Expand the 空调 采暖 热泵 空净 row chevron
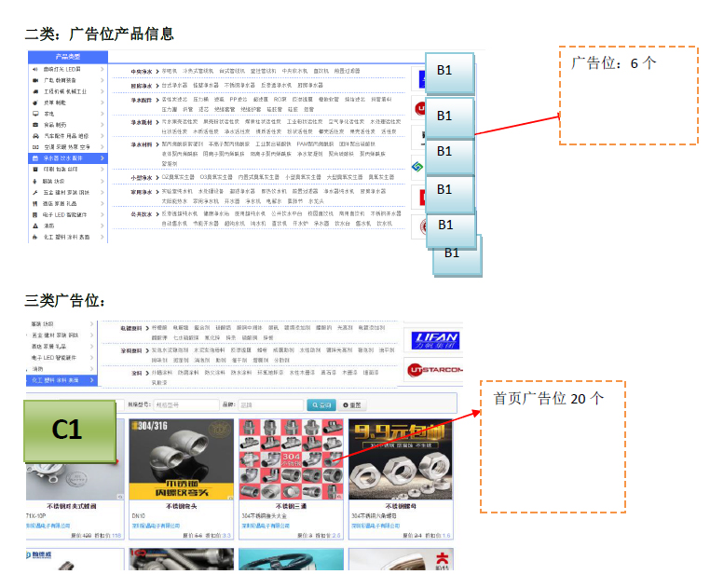 coord(102,147)
